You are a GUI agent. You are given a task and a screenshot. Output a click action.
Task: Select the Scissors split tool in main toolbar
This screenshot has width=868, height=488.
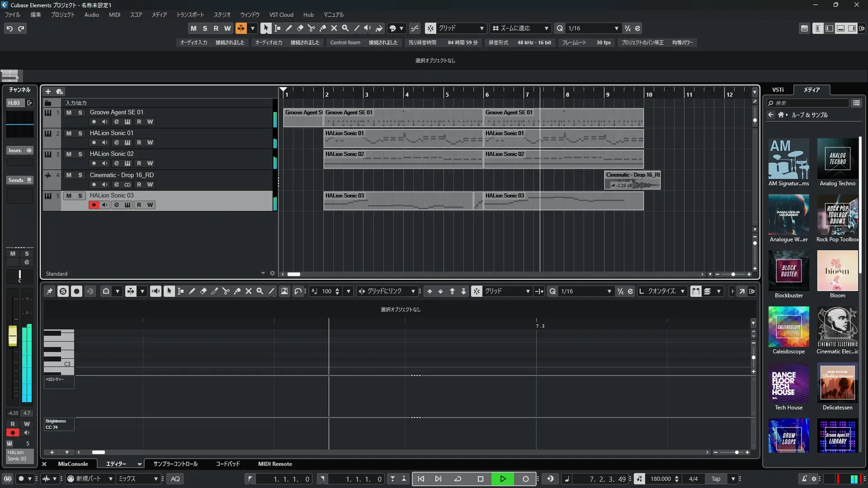pos(311,28)
